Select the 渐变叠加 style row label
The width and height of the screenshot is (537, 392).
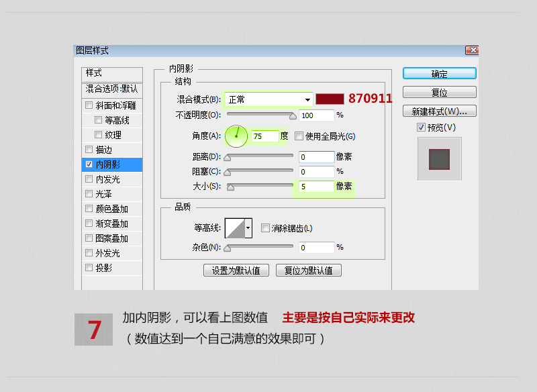(111, 224)
